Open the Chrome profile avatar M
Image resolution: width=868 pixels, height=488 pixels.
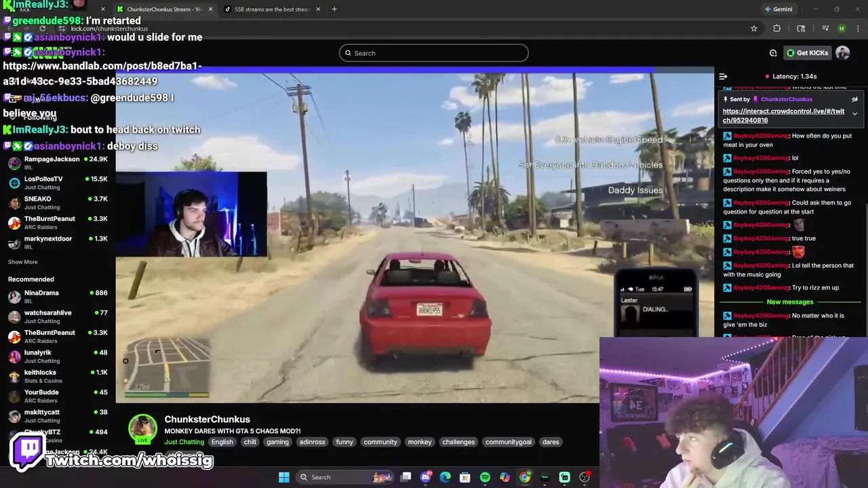click(x=842, y=28)
